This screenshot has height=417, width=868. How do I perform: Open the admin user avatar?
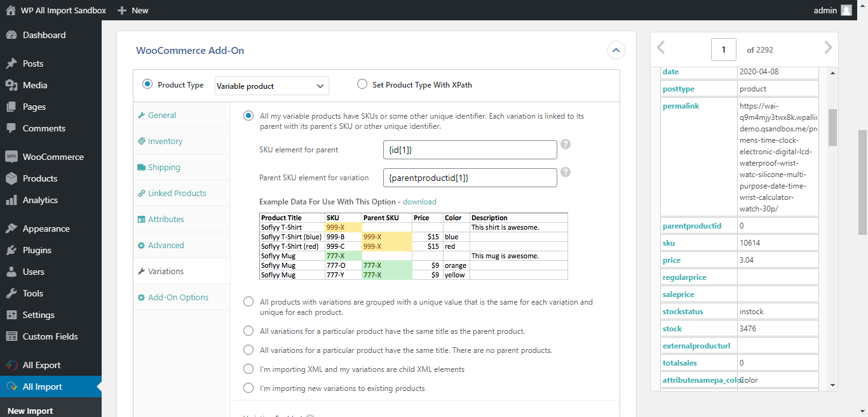pos(846,10)
